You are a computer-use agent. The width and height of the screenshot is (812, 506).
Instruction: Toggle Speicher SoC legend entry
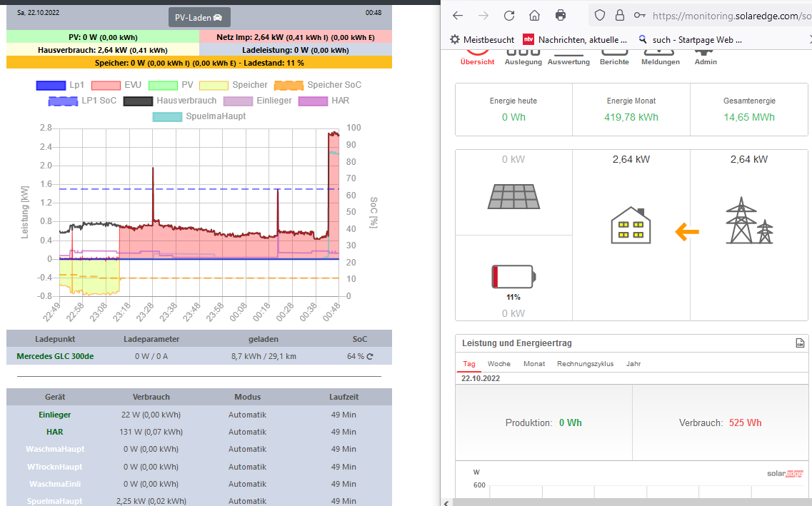(x=334, y=85)
